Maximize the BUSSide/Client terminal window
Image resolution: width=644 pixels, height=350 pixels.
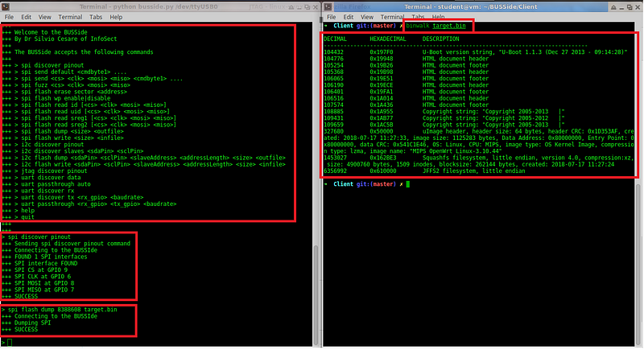(630, 7)
